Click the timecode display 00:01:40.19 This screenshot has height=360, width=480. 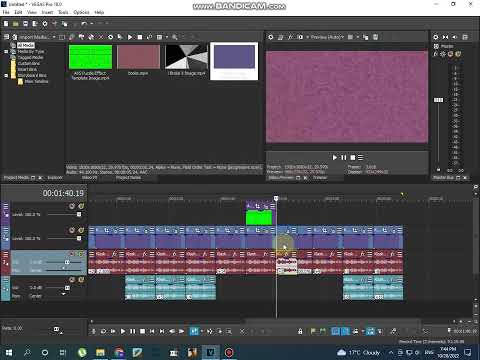63,193
